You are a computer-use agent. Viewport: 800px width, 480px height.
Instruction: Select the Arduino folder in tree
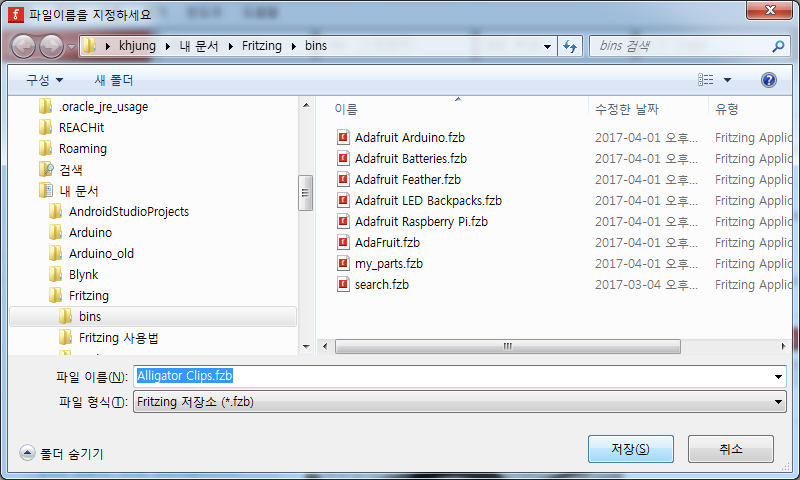click(90, 233)
